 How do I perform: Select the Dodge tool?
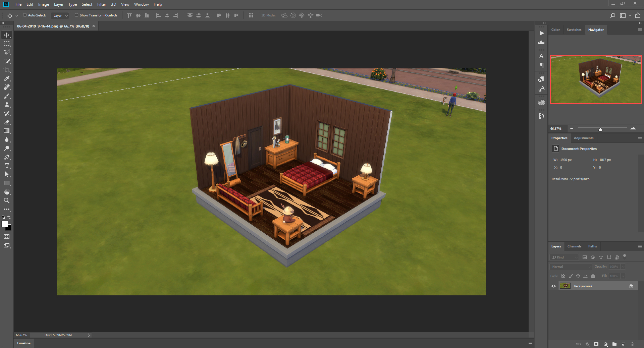click(7, 148)
